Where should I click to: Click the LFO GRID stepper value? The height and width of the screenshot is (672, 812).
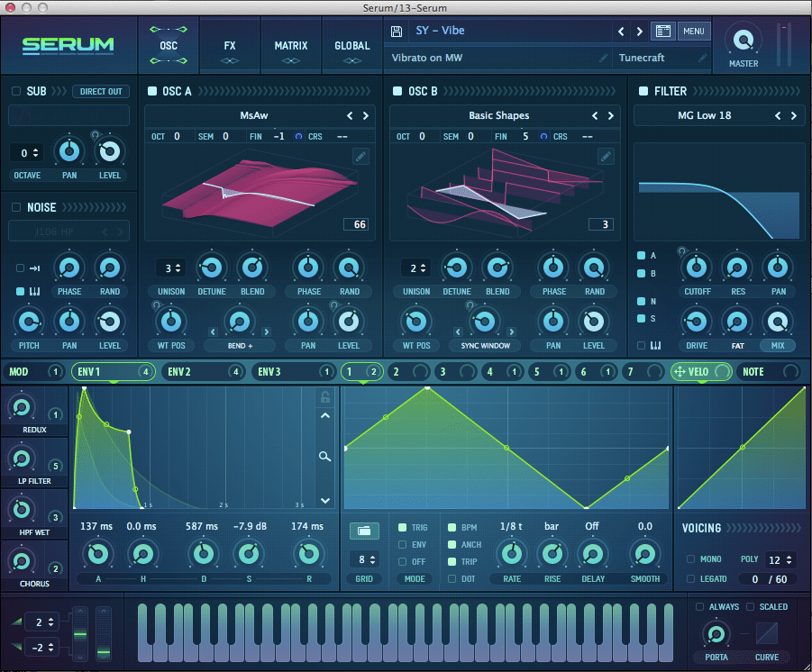(x=365, y=559)
